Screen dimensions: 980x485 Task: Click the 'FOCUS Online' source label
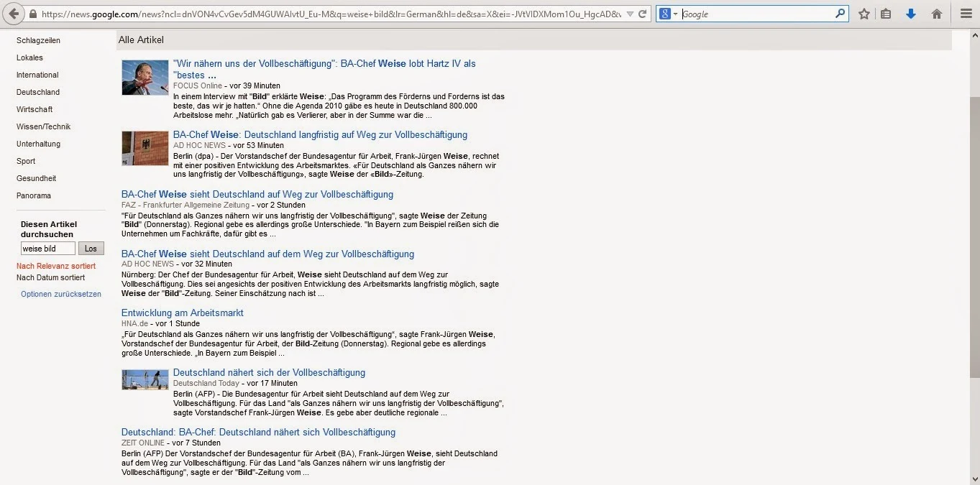tap(198, 86)
